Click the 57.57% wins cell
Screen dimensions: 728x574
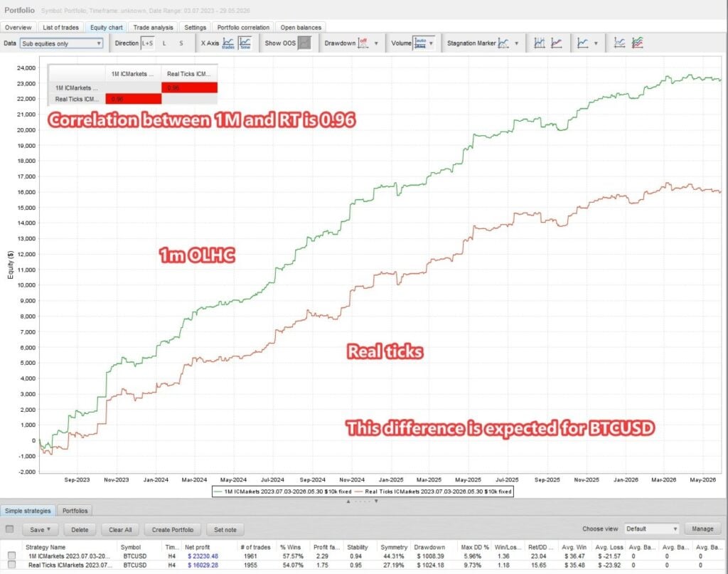click(292, 556)
